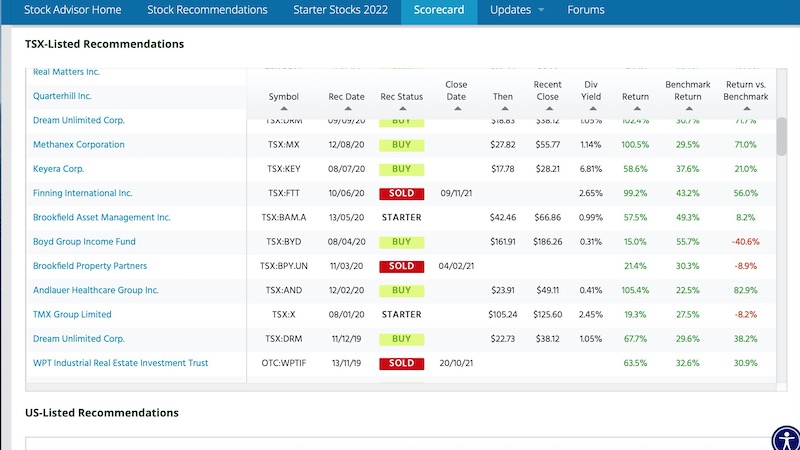Click SOLD status for WPT Industrial
This screenshot has height=450, width=800.
[402, 363]
